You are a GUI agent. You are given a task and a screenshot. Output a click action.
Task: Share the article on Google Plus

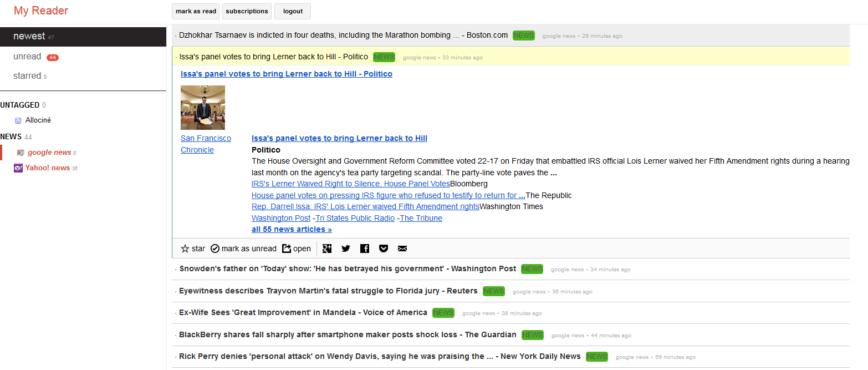(x=327, y=249)
